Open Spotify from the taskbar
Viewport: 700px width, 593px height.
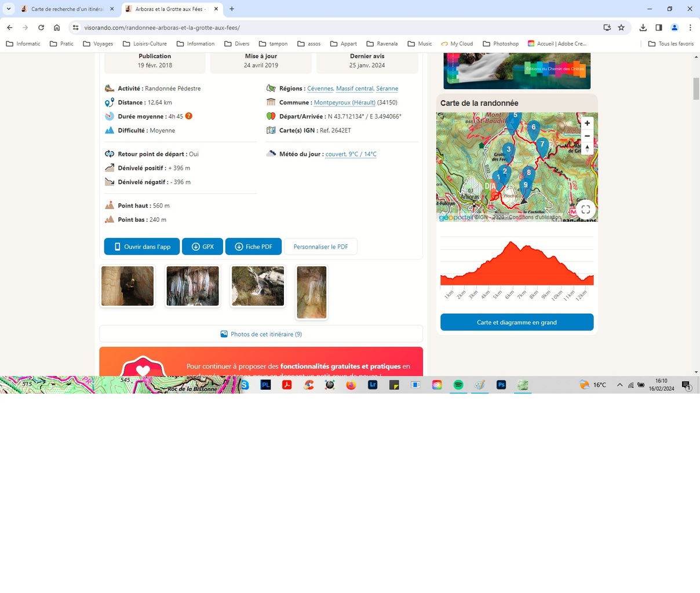pyautogui.click(x=458, y=385)
